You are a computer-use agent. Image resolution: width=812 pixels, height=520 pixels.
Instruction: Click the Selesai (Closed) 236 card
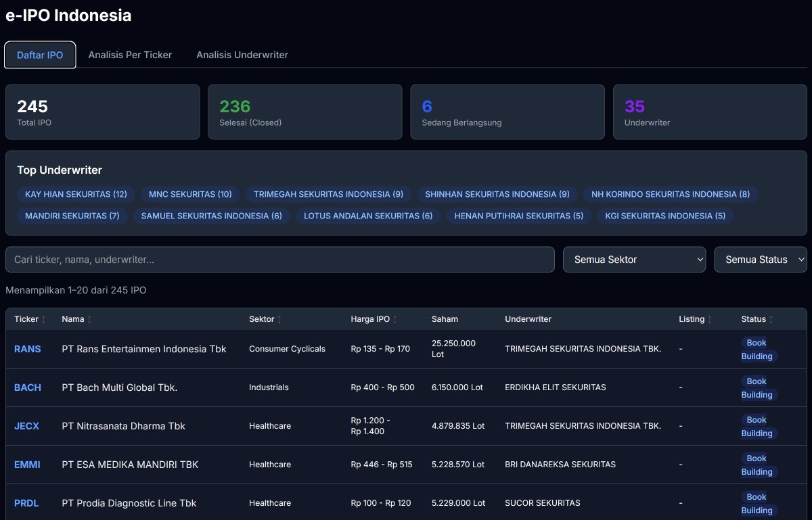(305, 112)
